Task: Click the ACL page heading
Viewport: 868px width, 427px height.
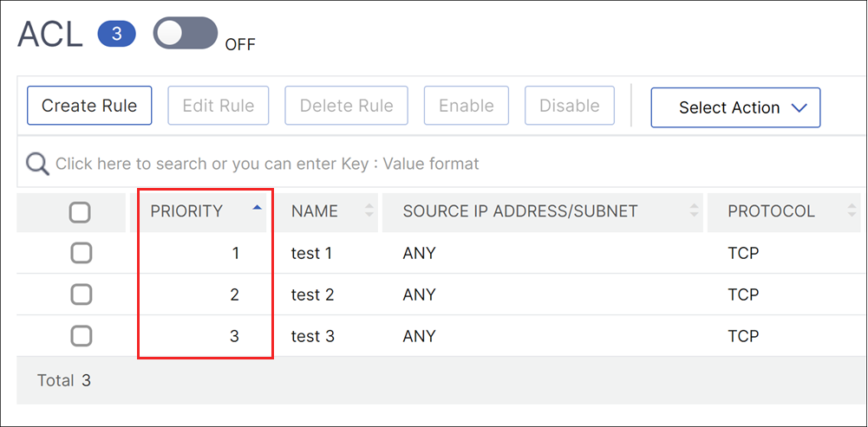Action: 49,35
